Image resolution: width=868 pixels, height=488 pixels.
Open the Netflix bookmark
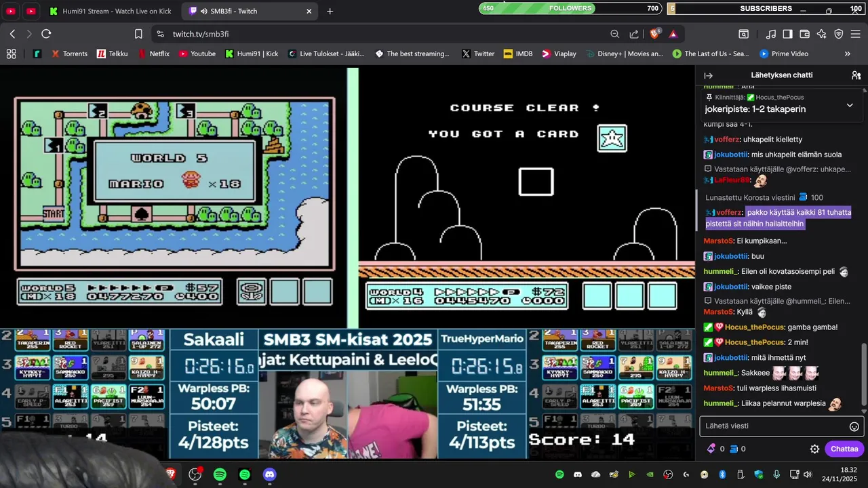click(x=153, y=54)
